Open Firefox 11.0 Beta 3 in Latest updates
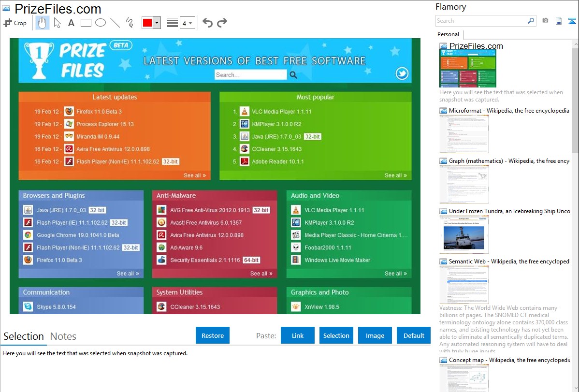 tap(99, 112)
